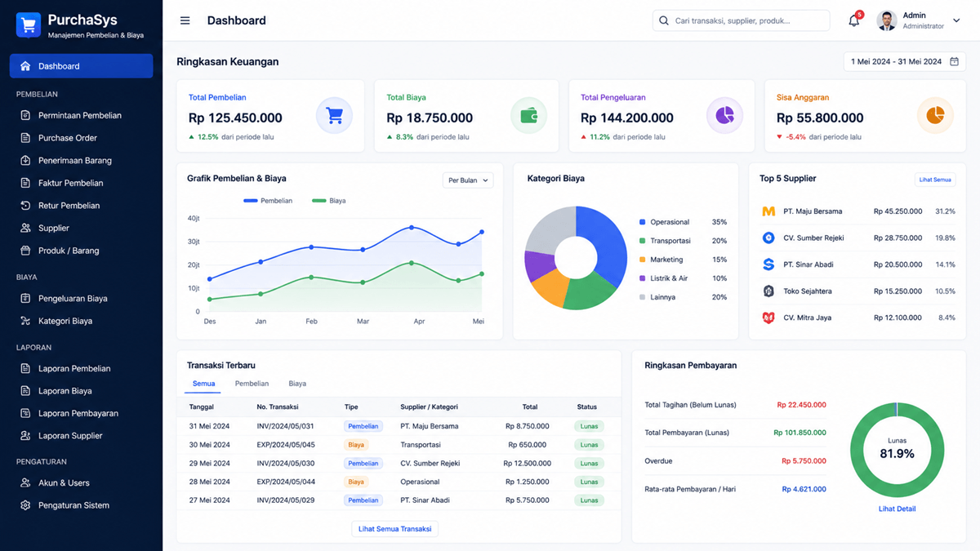Click the pie chart icon in Sisa Anggaran card
Viewport: 980px width, 551px height.
click(x=935, y=116)
